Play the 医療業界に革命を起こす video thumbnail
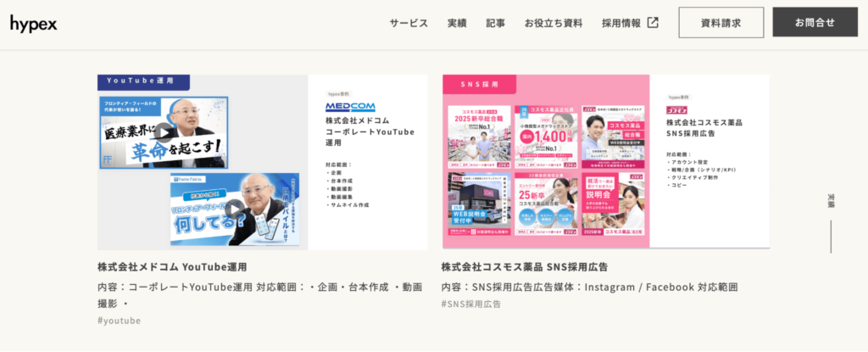Screen dimensions: 868x352 [164, 132]
